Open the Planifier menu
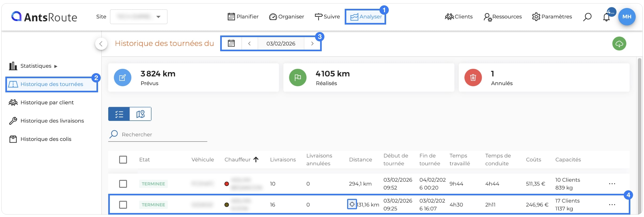644x217 pixels. tap(243, 17)
